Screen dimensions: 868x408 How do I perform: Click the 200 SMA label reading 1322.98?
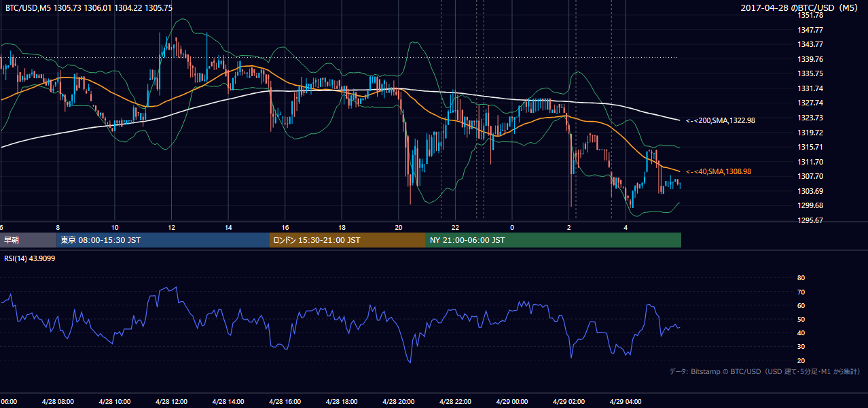coord(721,120)
